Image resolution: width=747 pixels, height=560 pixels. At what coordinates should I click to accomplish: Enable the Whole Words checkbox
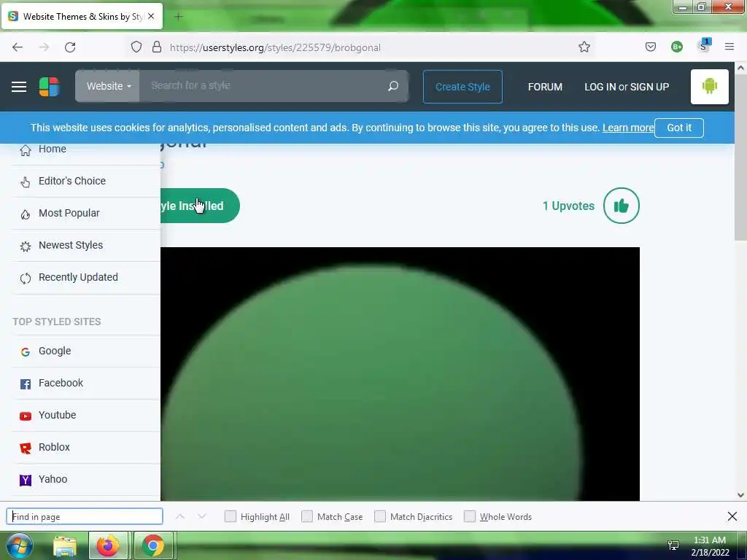coord(470,516)
